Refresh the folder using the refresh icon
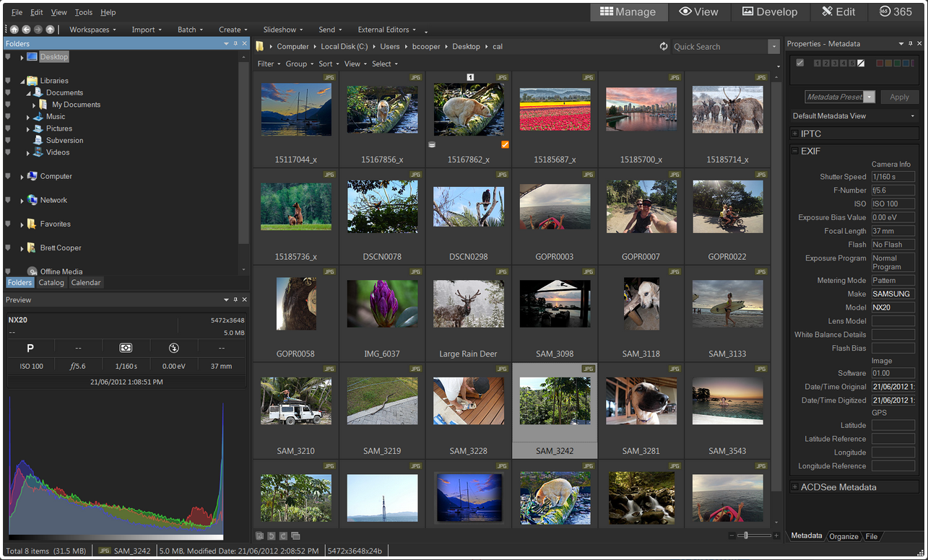Screen dimensions: 928x560 tap(664, 46)
